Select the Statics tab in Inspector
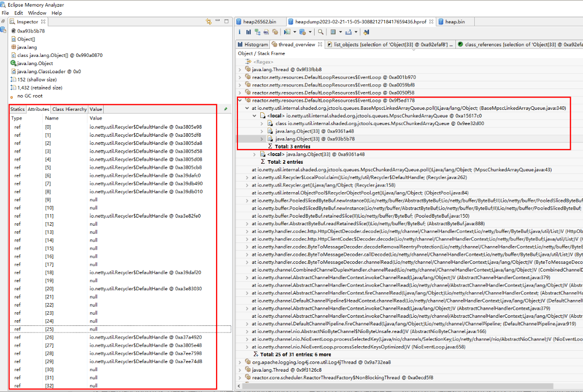 pyautogui.click(x=17, y=109)
